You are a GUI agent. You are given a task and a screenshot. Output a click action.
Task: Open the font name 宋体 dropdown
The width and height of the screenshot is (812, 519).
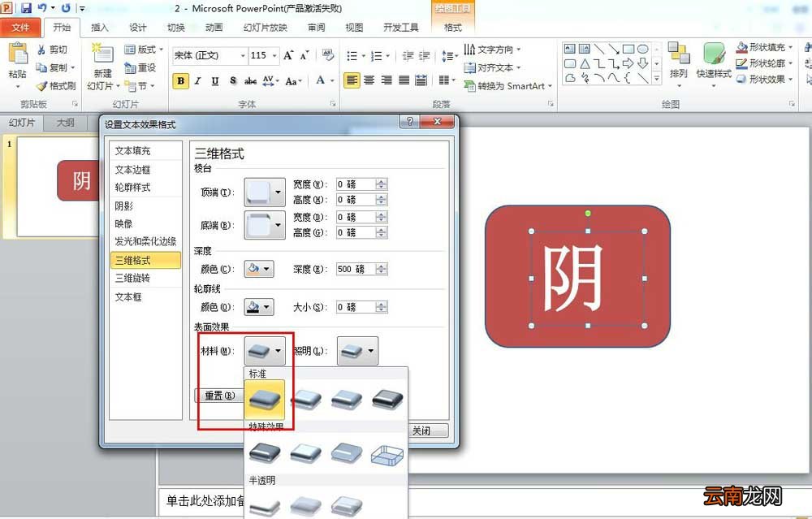coord(242,55)
